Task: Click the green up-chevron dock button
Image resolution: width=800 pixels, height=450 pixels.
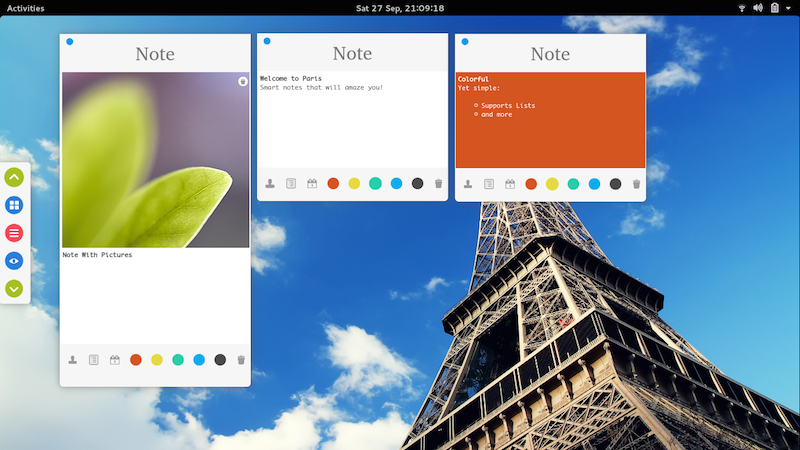Action: pos(14,177)
